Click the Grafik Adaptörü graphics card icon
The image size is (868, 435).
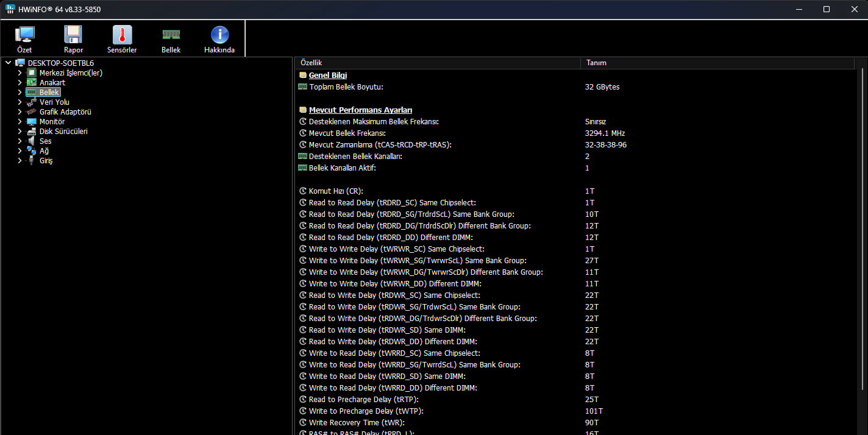point(32,111)
